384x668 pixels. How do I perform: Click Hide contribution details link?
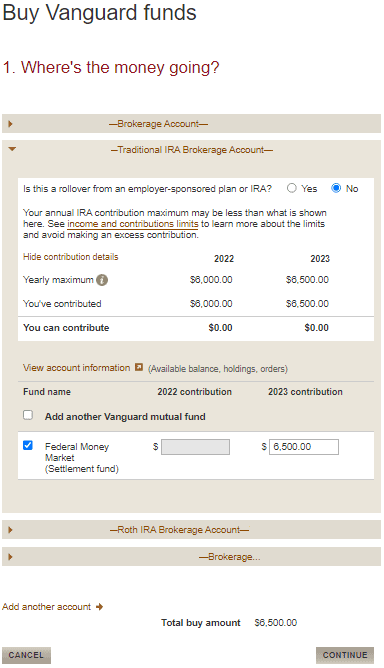click(x=70, y=257)
